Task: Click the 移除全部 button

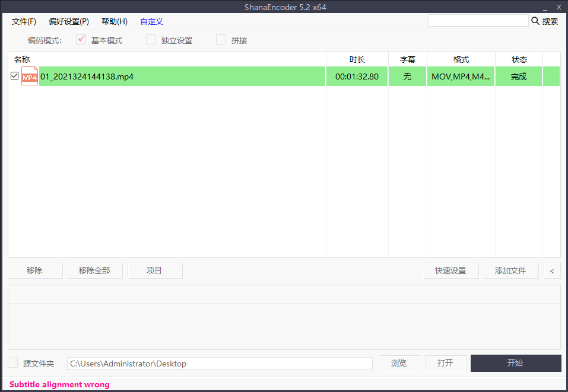Action: [x=95, y=271]
